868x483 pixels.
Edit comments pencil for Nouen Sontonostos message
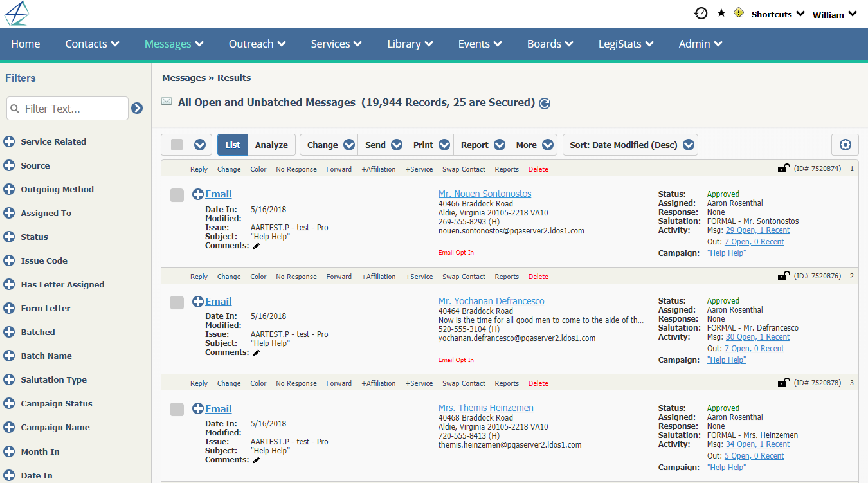tap(257, 246)
